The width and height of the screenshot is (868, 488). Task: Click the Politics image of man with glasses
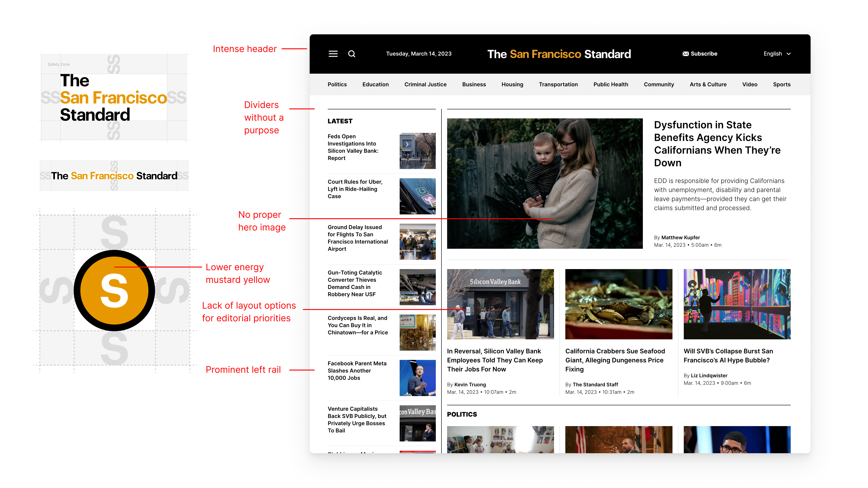[737, 439]
